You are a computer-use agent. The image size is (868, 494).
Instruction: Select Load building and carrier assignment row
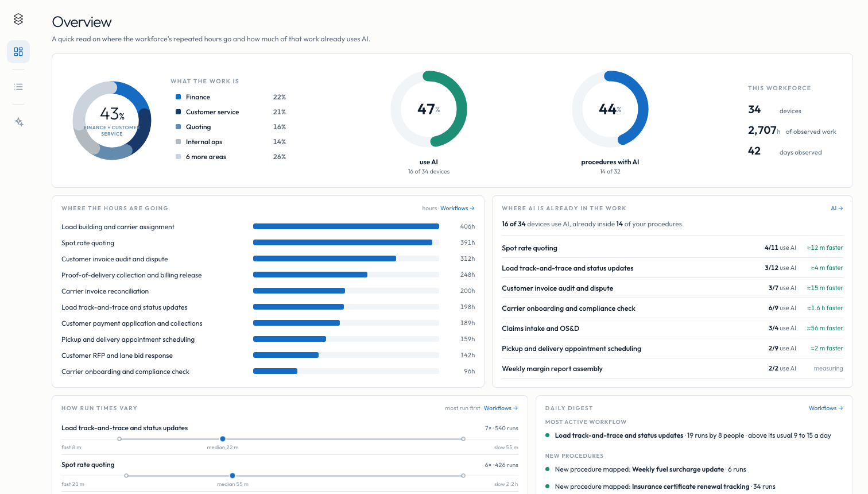pos(268,227)
